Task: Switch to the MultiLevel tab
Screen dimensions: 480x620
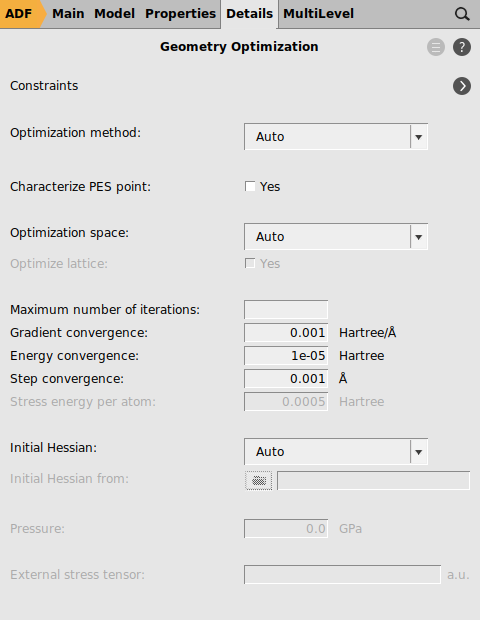Action: pyautogui.click(x=318, y=14)
